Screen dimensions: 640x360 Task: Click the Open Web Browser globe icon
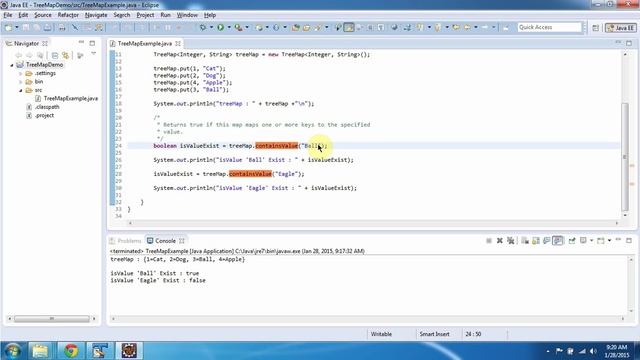pyautogui.click(x=394, y=28)
